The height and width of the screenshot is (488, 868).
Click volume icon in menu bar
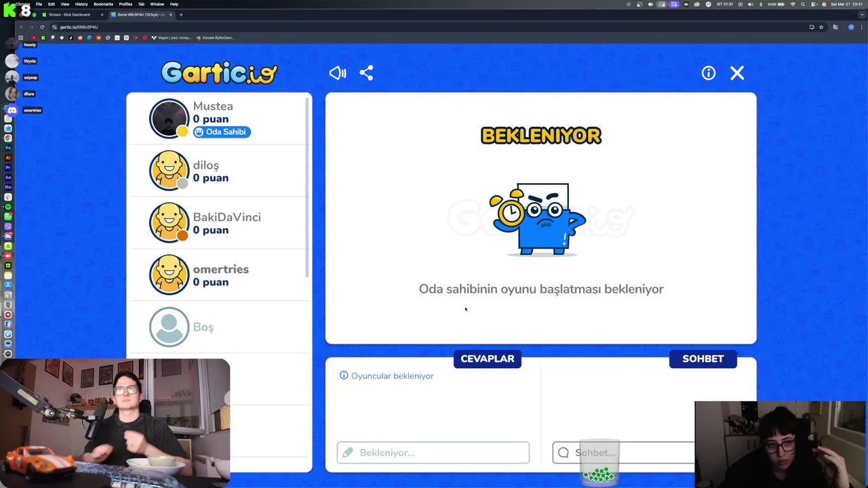(x=750, y=4)
